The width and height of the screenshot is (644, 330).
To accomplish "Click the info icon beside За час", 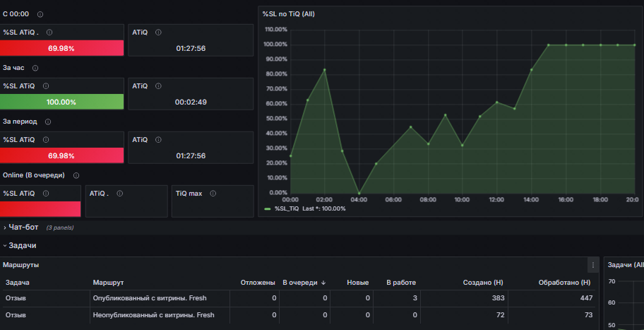I will point(35,69).
